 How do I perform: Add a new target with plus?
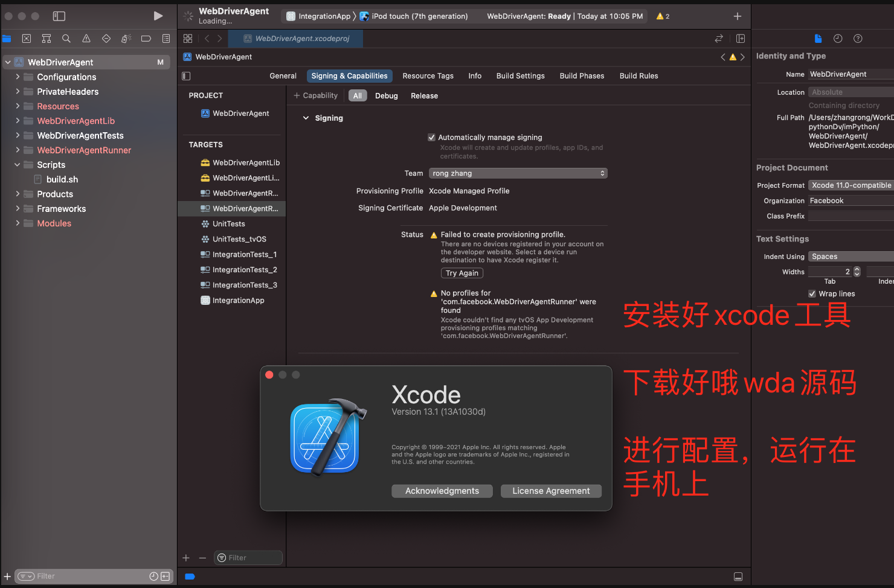click(x=186, y=558)
